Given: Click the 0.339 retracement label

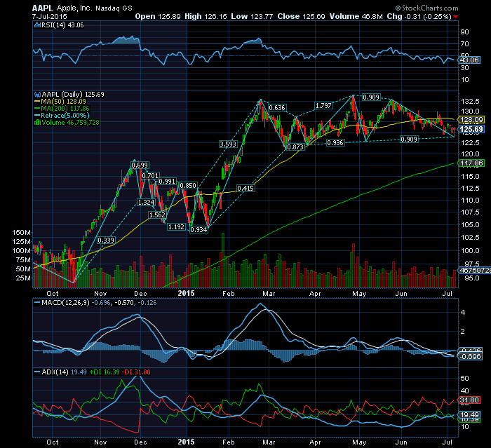Looking at the screenshot, I should point(106,240).
